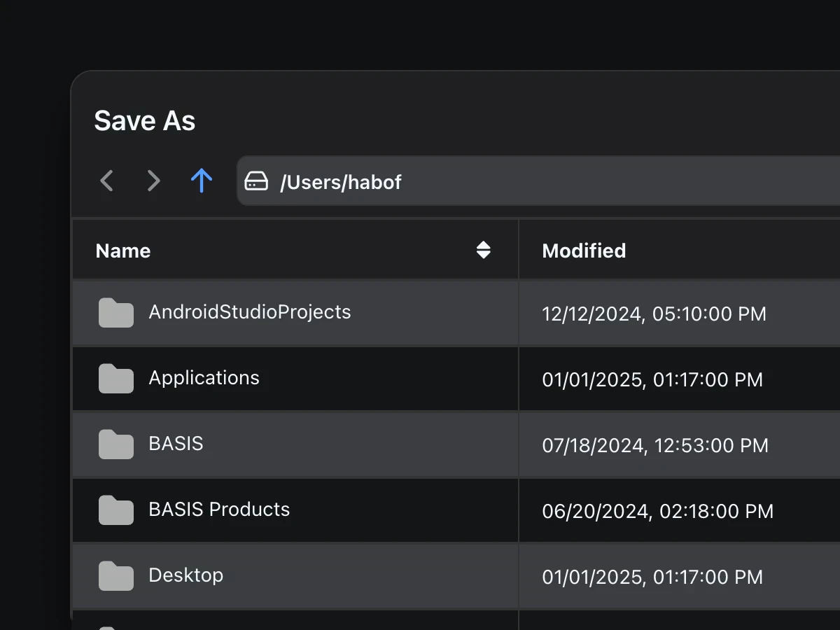
Task: Click the AndroidStudioProjects folder icon
Action: pyautogui.click(x=115, y=314)
